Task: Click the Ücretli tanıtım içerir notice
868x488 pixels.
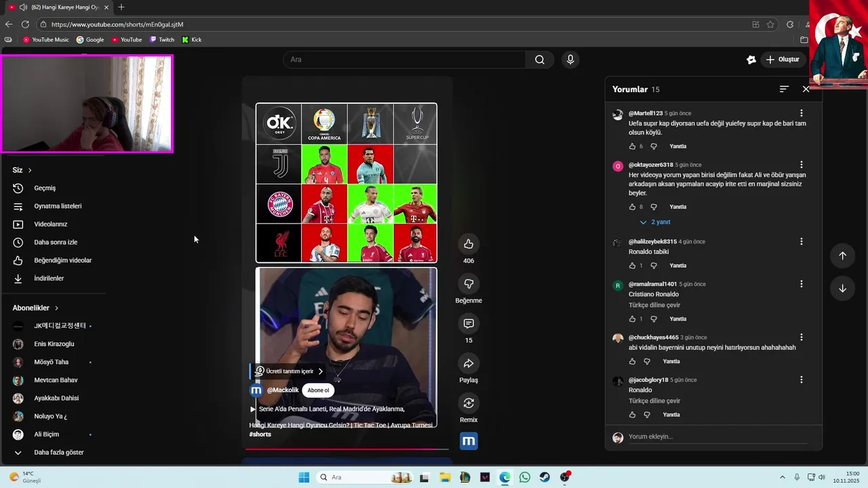Action: (289, 371)
